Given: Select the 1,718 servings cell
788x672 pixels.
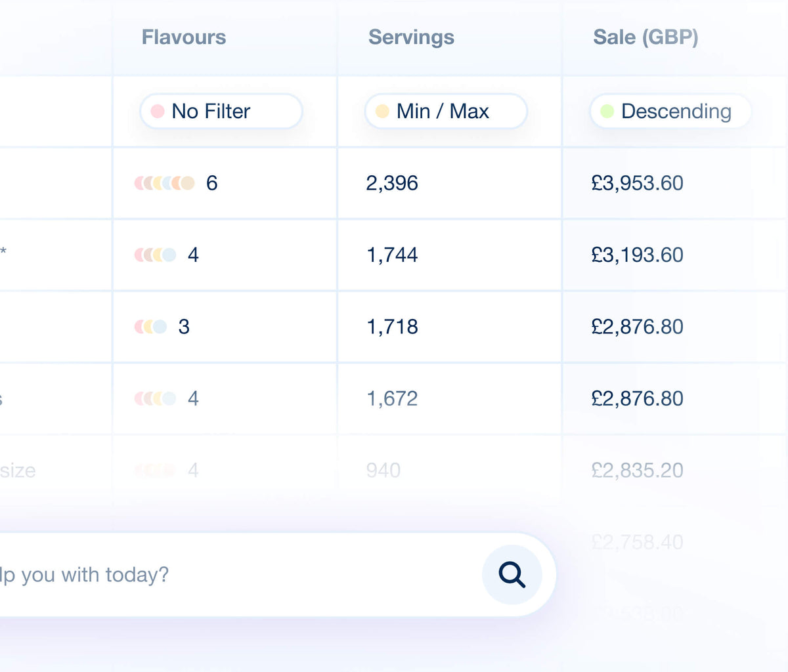Looking at the screenshot, I should pyautogui.click(x=392, y=326).
